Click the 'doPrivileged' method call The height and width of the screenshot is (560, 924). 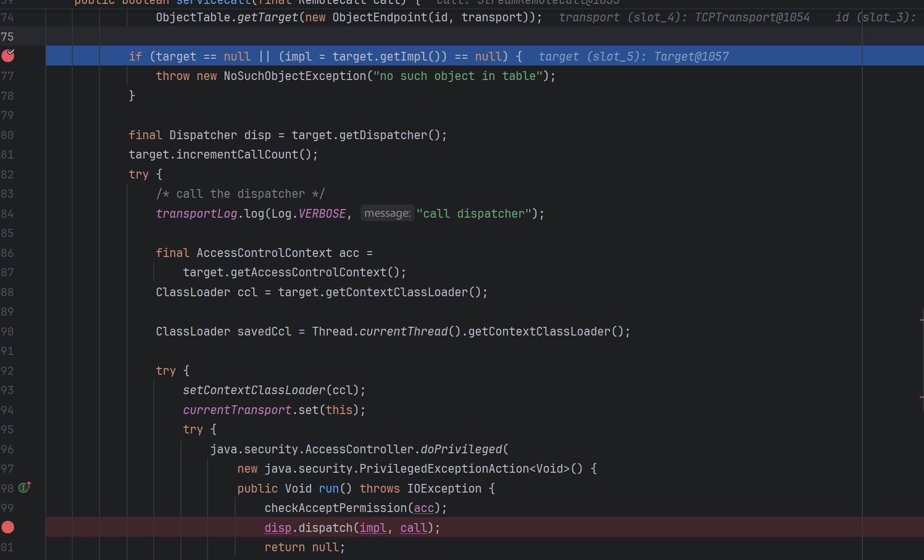click(x=461, y=449)
